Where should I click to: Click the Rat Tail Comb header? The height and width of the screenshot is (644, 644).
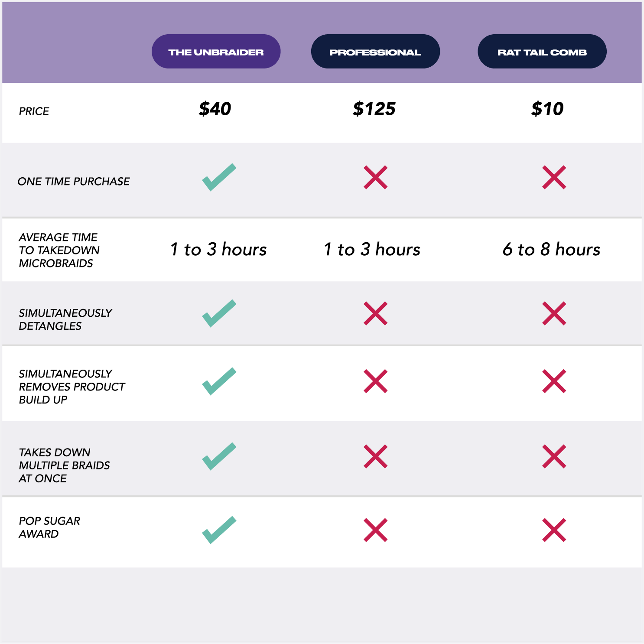tap(542, 52)
